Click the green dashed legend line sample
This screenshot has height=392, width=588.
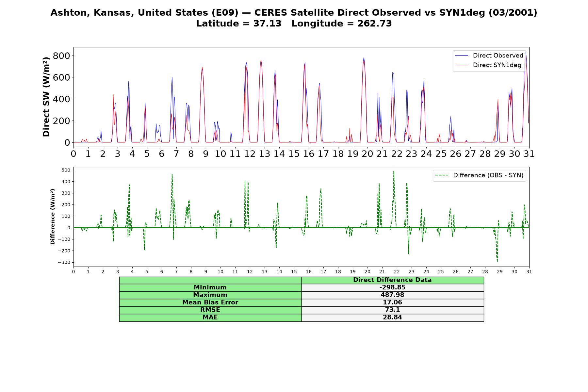click(442, 175)
